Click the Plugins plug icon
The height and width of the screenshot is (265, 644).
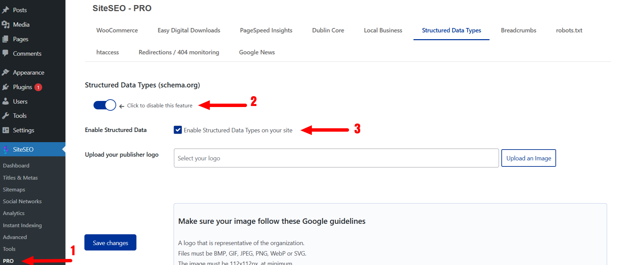point(5,87)
